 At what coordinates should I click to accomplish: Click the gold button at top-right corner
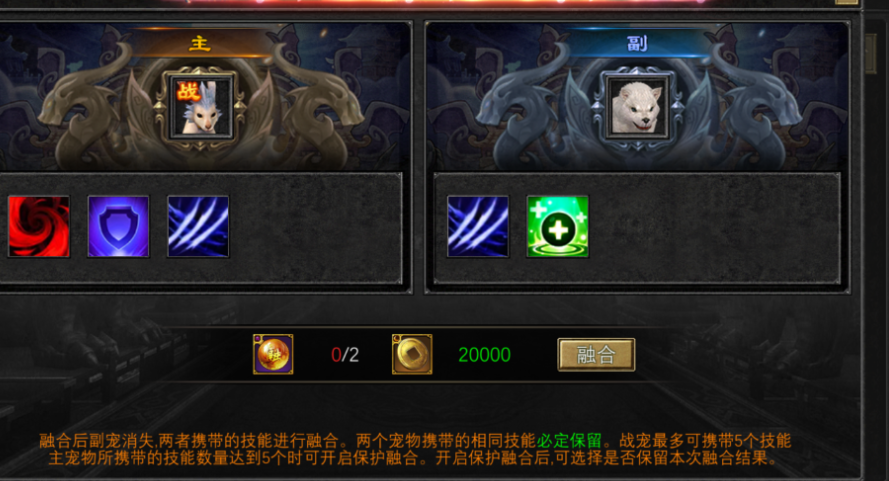(846, 2)
